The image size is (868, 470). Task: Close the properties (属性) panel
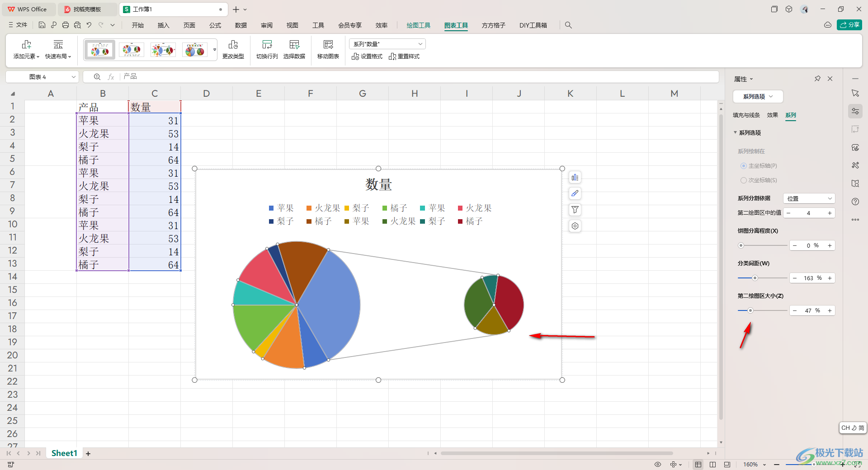[830, 79]
